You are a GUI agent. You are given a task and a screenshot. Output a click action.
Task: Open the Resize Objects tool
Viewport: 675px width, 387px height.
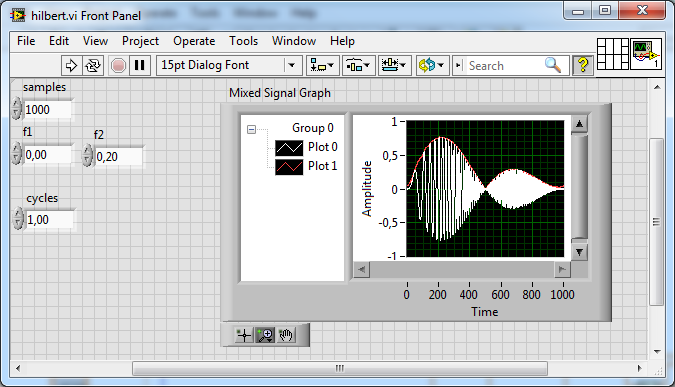click(394, 65)
